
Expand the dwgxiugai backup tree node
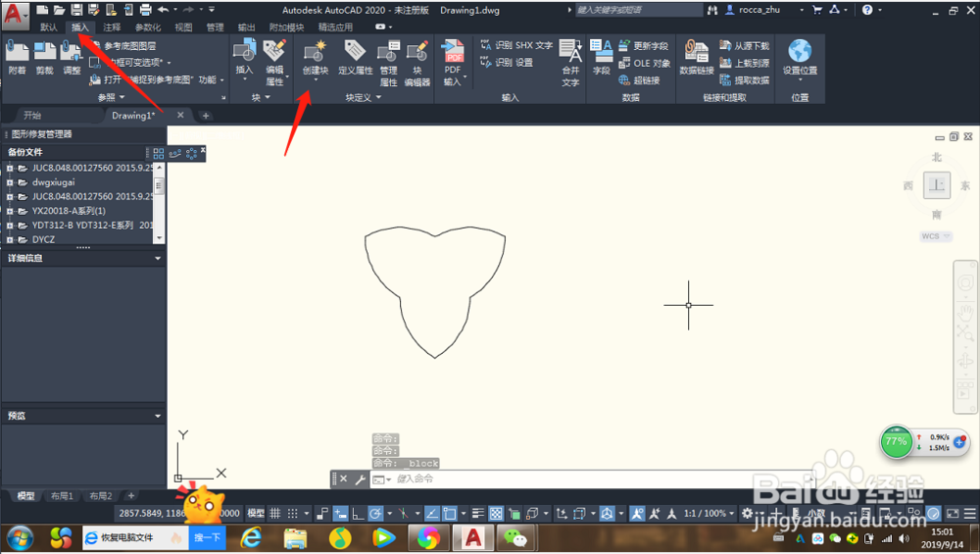(10, 182)
